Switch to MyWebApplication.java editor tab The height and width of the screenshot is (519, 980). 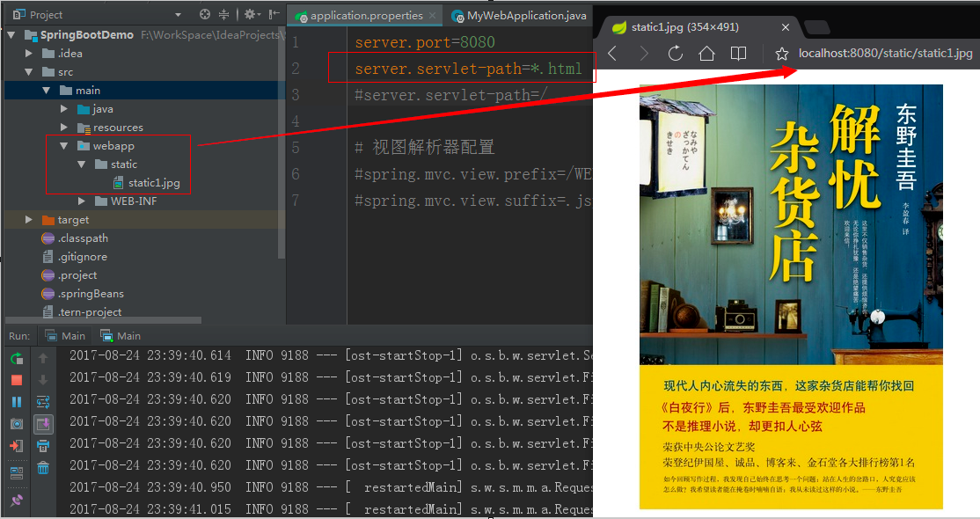(519, 16)
